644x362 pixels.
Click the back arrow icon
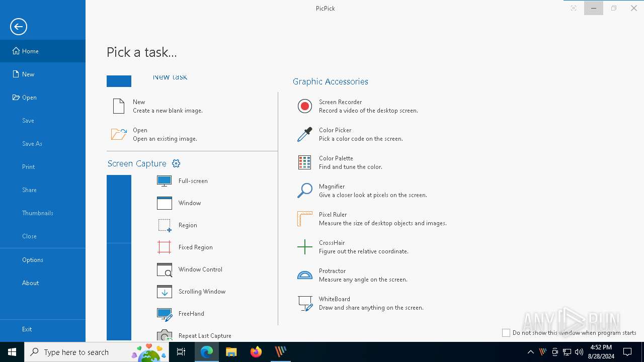tap(19, 27)
